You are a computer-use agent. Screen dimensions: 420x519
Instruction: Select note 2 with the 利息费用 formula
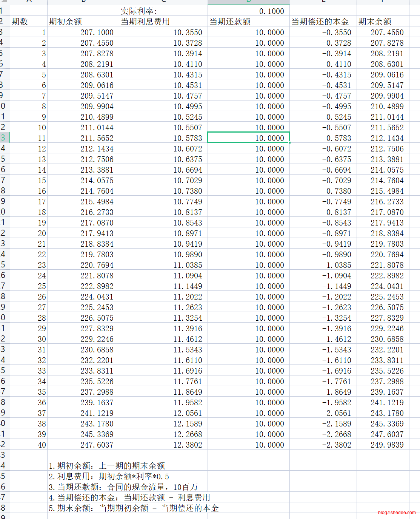tap(109, 476)
